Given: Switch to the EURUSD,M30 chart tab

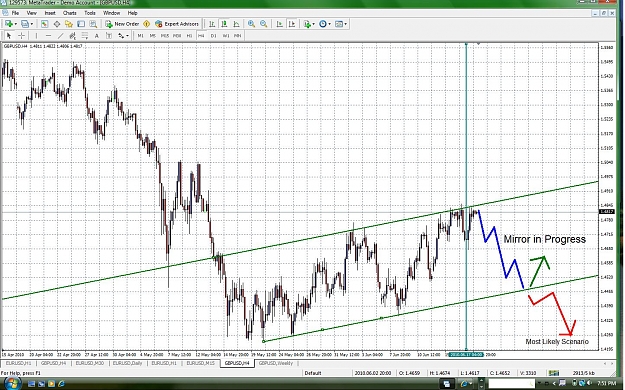Looking at the screenshot, I should click(90, 363).
